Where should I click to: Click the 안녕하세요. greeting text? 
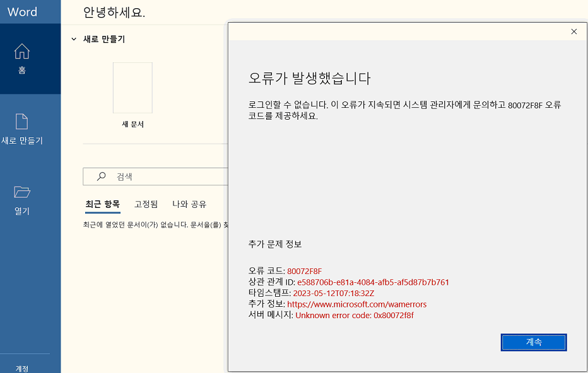coord(114,13)
